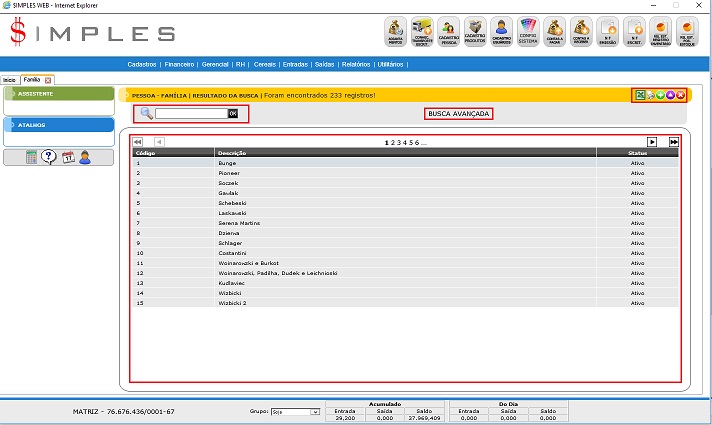Screen dimensions: 712x425
Task: Expand the Atalhos side panel
Action: click(x=59, y=125)
